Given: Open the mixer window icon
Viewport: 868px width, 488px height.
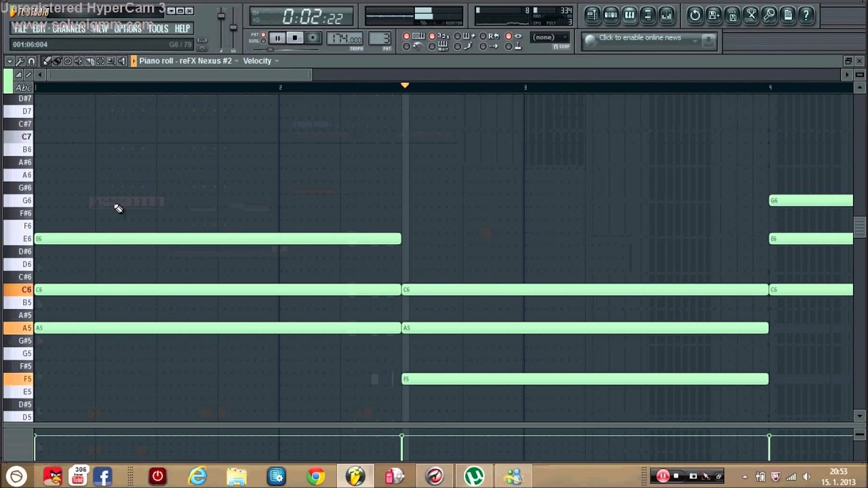Looking at the screenshot, I should [667, 15].
